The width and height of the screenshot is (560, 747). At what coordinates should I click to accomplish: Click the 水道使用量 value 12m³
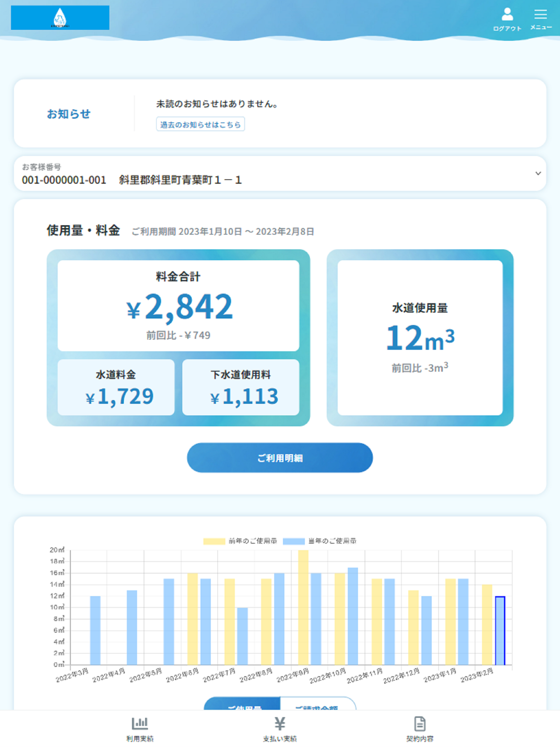pos(420,337)
